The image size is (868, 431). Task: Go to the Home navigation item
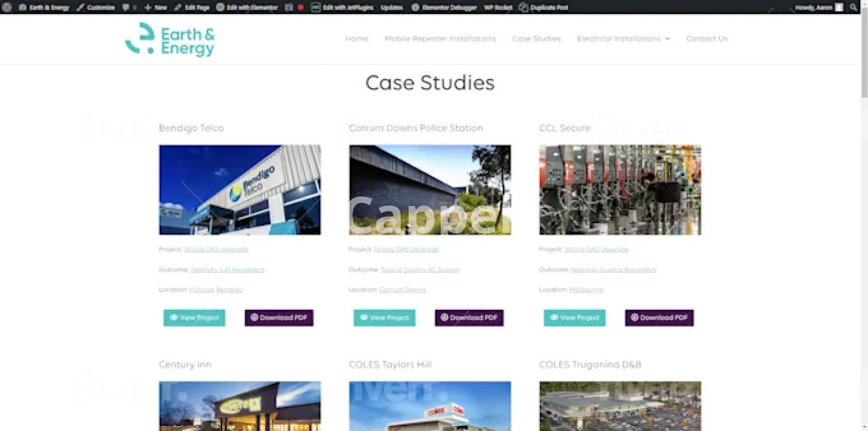pos(357,39)
